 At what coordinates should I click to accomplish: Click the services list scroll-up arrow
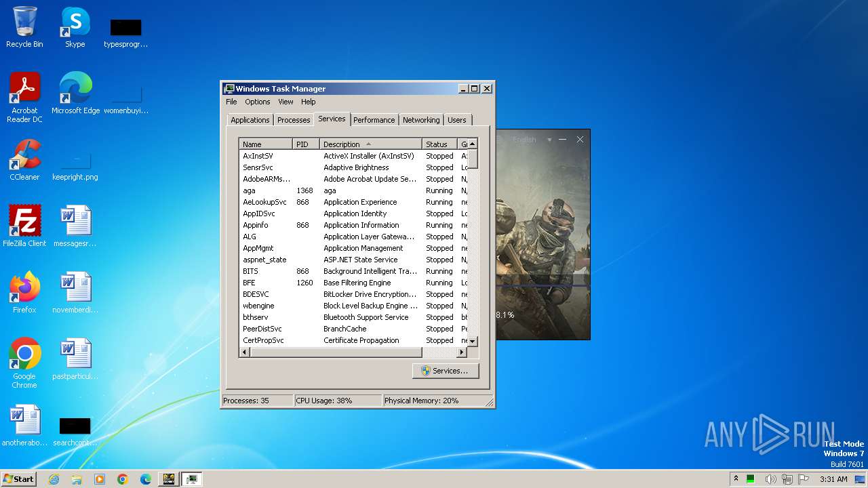[473, 144]
